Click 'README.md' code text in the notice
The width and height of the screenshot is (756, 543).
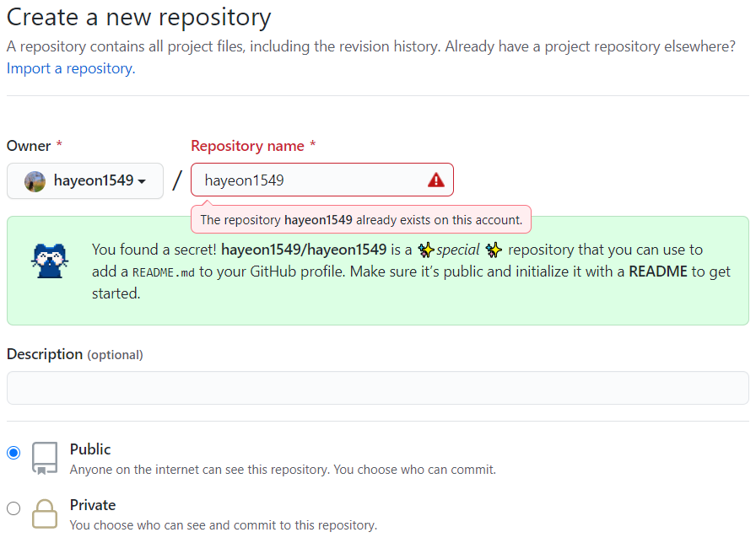[164, 272]
